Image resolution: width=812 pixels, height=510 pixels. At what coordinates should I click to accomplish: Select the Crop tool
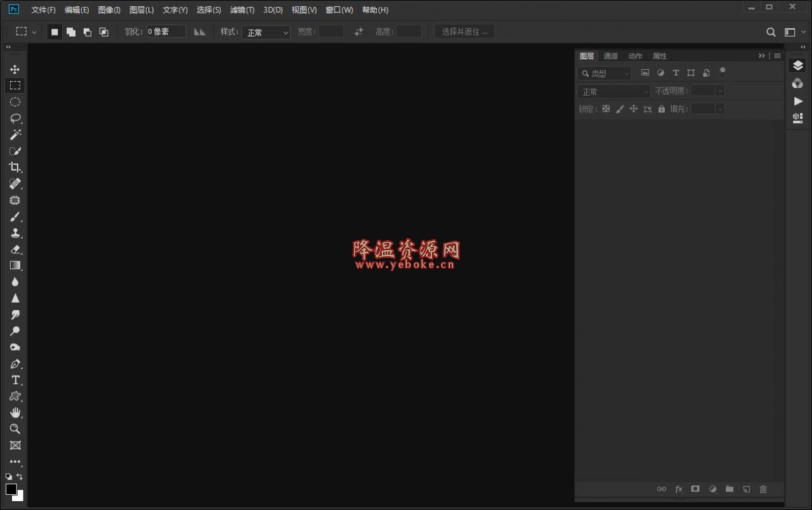[x=15, y=167]
